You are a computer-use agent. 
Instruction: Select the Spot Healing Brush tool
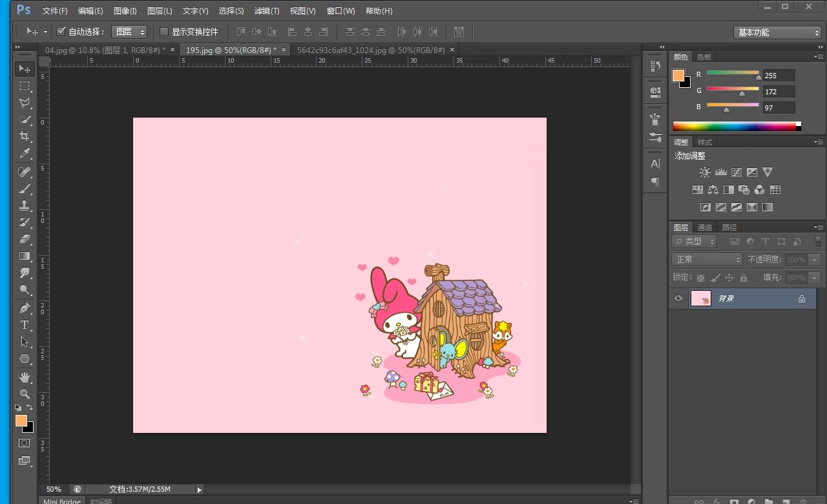click(25, 173)
